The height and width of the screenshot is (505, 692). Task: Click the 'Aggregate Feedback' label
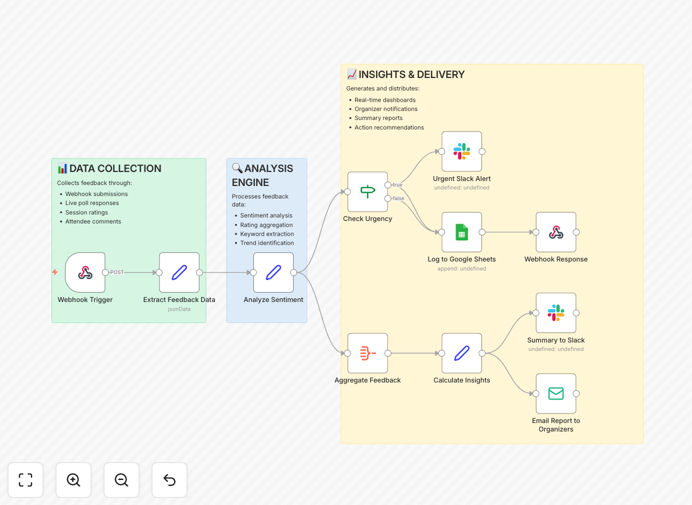coord(368,381)
